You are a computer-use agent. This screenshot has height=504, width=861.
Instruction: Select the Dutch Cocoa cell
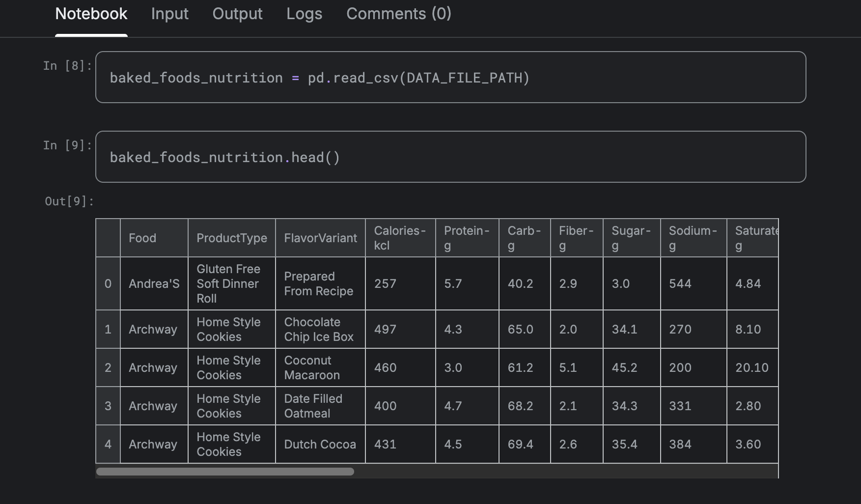(x=321, y=444)
